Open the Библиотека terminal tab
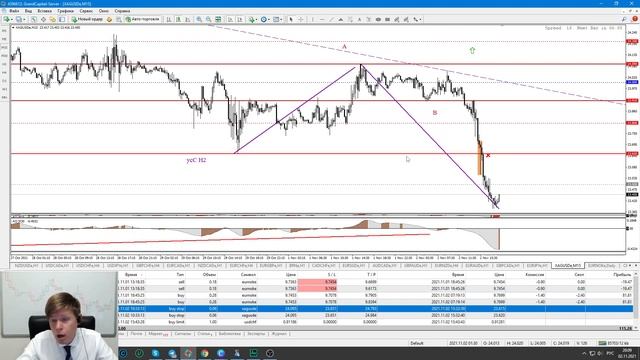 [229, 333]
